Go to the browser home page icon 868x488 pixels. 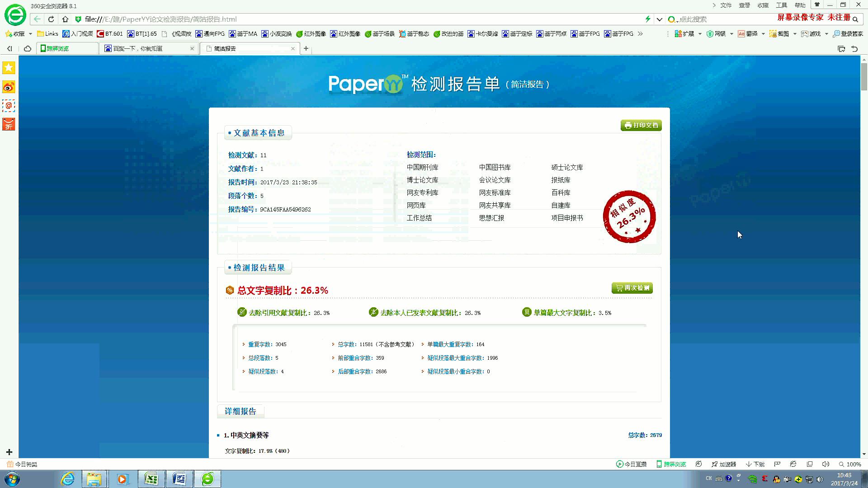point(65,19)
